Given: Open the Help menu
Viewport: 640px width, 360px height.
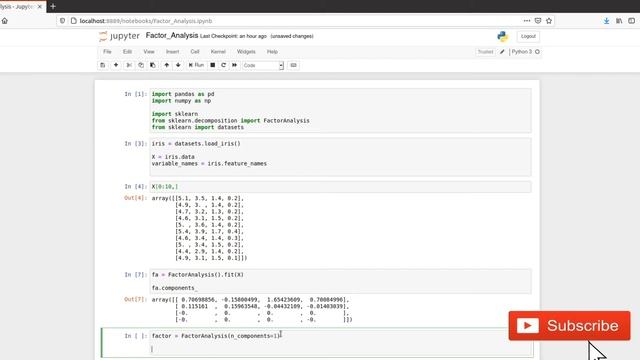Looking at the screenshot, I should coord(272,52).
